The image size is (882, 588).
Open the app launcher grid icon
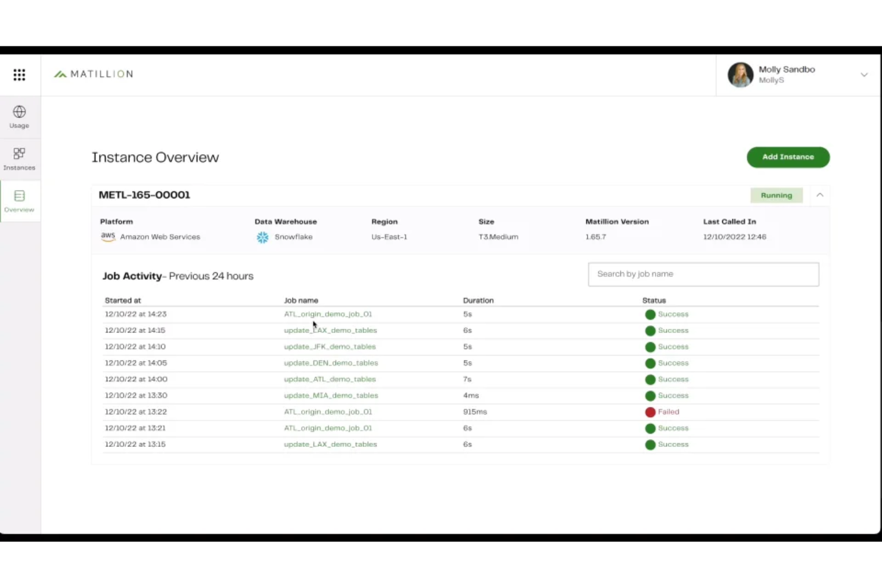click(19, 74)
